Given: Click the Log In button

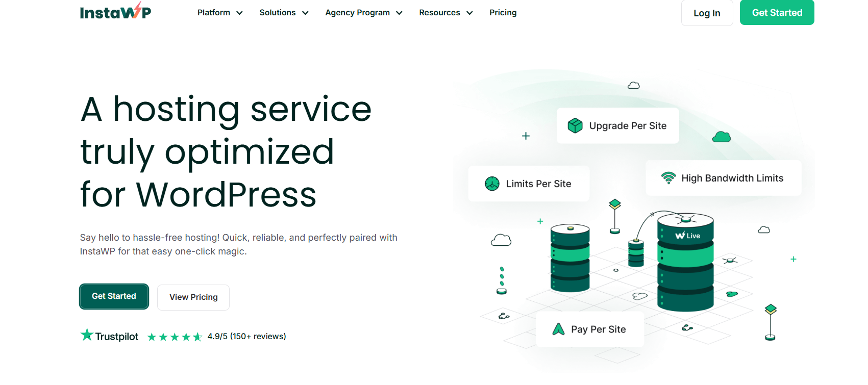Looking at the screenshot, I should click(707, 13).
